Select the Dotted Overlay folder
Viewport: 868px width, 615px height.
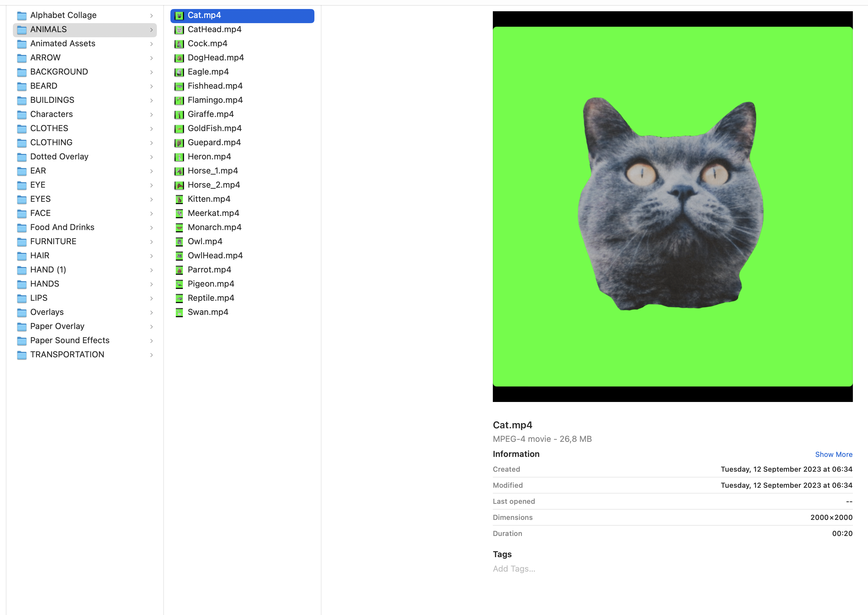pos(59,157)
